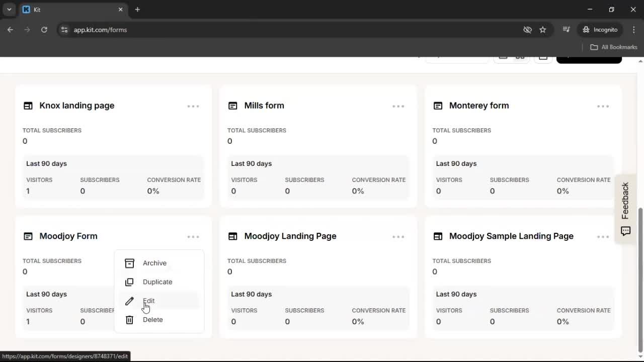644x362 pixels.
Task: Open All Bookmarks
Action: pyautogui.click(x=613, y=47)
